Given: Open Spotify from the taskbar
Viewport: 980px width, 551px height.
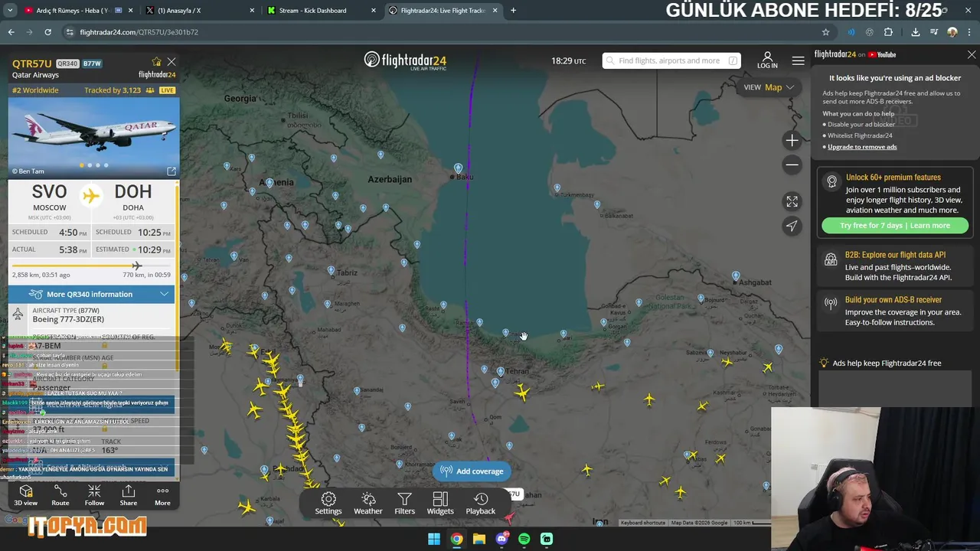Looking at the screenshot, I should 524,539.
